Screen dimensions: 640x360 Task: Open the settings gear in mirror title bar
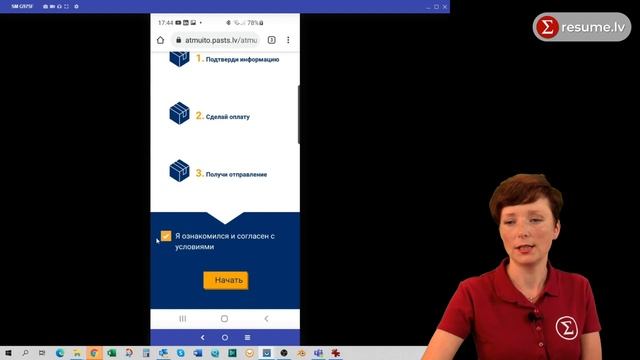click(x=76, y=7)
